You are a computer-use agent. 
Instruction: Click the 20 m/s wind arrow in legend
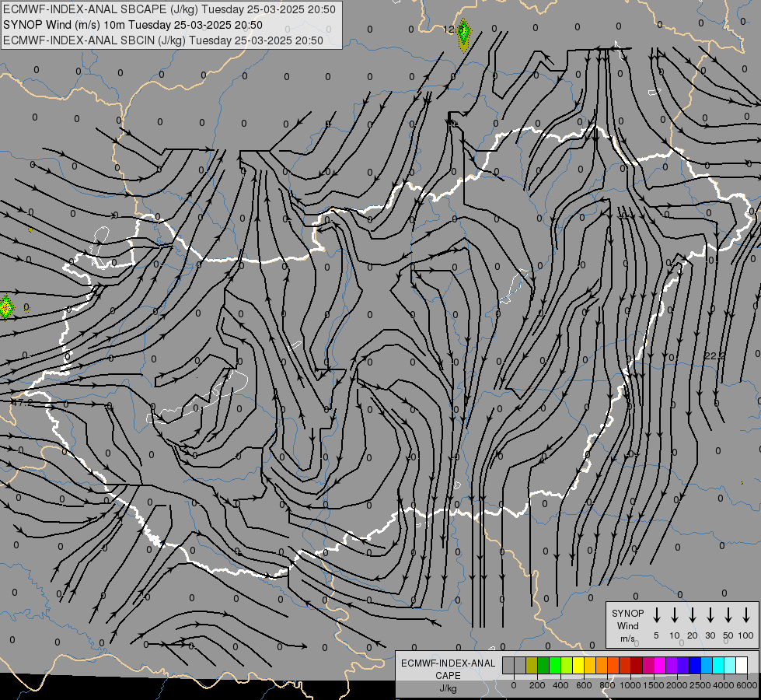693,615
